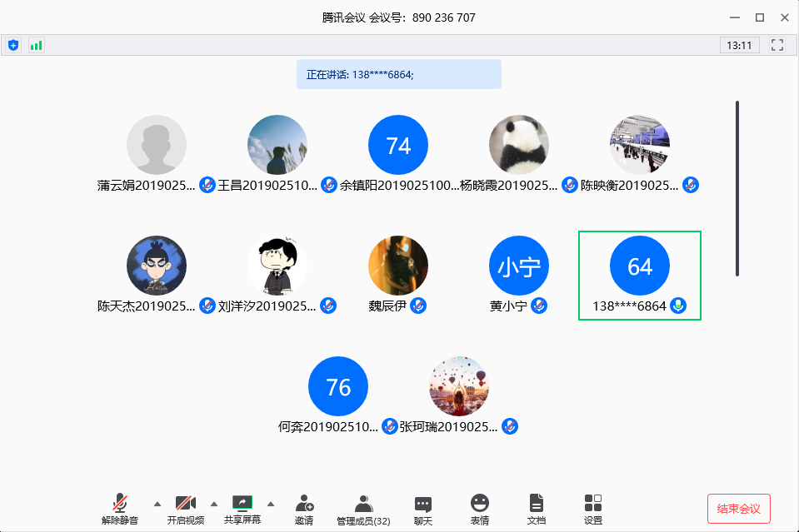The height and width of the screenshot is (532, 799).
Task: Open 管理成员(32) member management
Action: pyautogui.click(x=363, y=509)
